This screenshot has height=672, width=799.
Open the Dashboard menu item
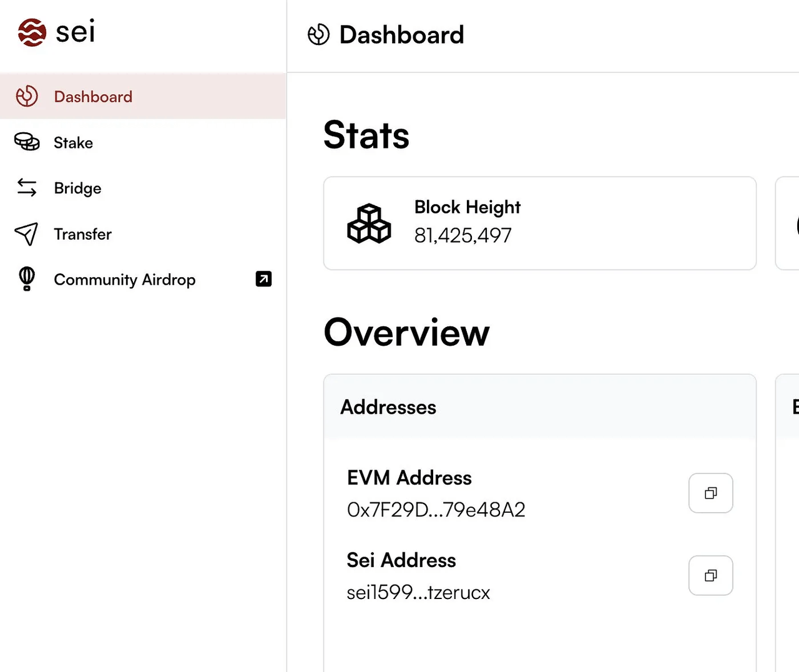[x=143, y=96]
